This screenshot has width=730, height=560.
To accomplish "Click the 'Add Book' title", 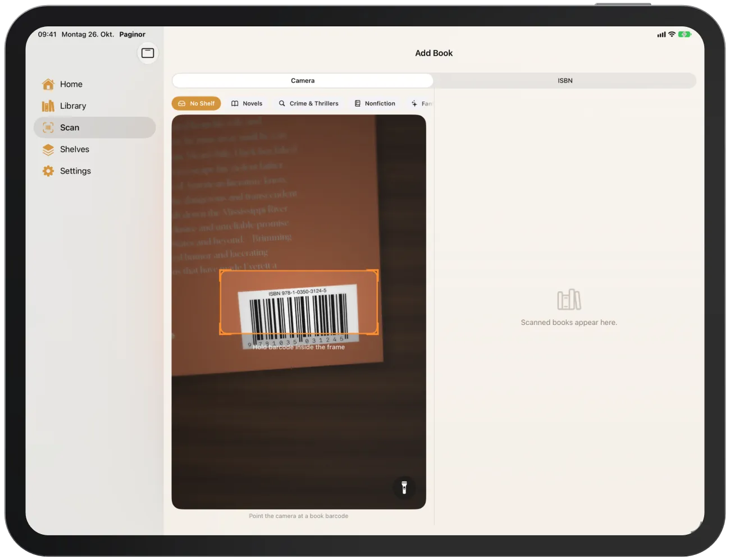I will [x=434, y=53].
